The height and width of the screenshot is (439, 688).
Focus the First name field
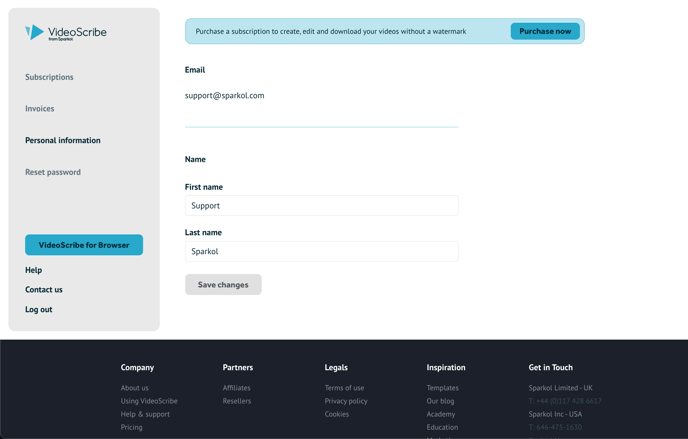pyautogui.click(x=322, y=206)
